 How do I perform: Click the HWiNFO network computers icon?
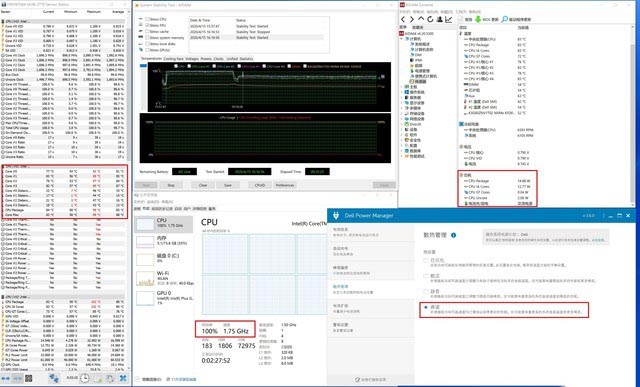(54, 378)
